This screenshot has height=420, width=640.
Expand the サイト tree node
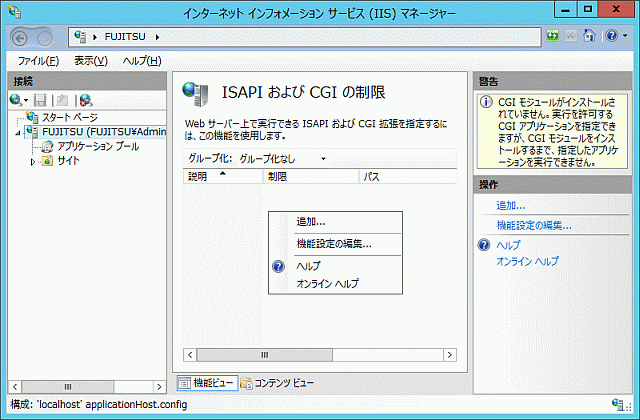point(33,162)
